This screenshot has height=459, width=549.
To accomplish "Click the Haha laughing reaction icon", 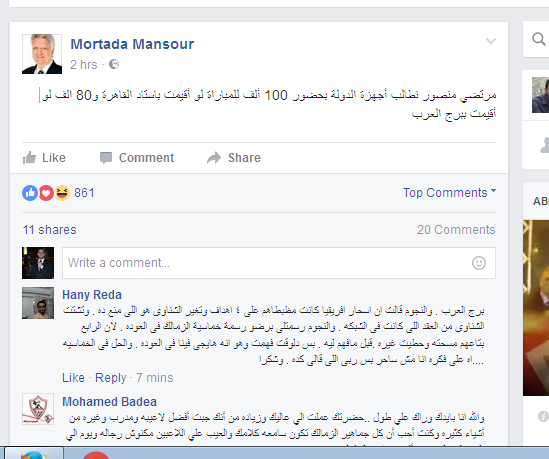I will point(62,193).
